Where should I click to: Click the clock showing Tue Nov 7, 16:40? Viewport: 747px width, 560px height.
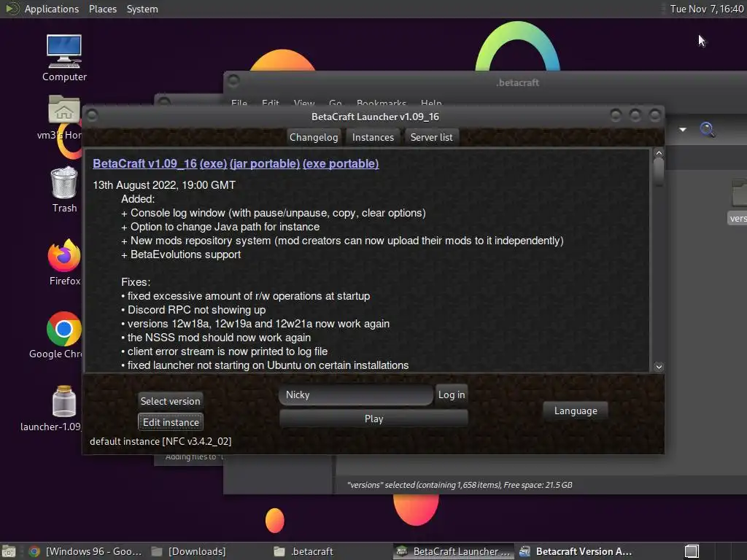click(x=706, y=9)
